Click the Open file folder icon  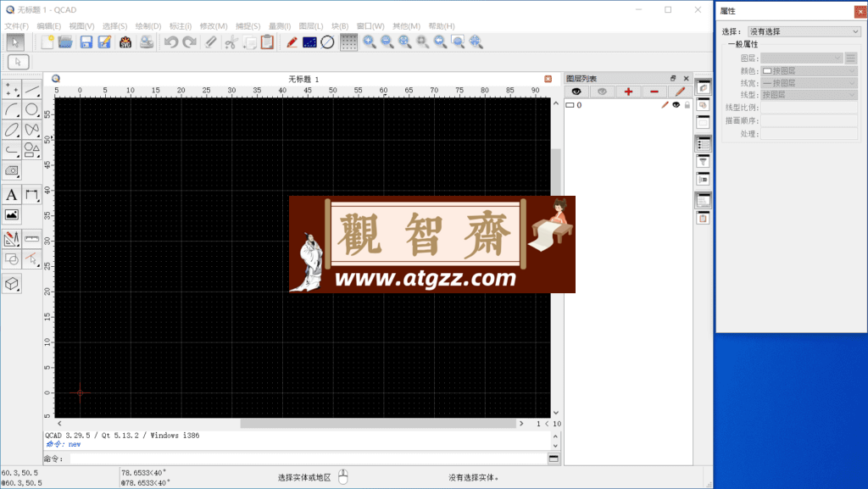[65, 42]
